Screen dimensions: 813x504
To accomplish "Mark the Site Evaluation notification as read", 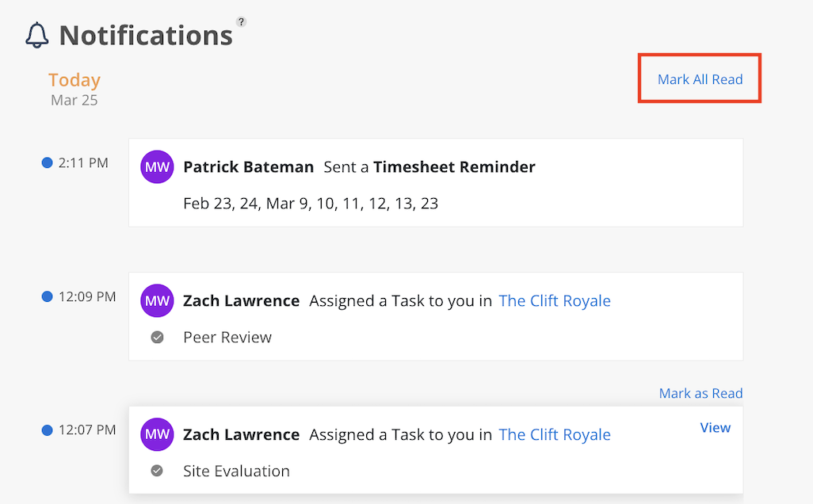I will point(700,394).
